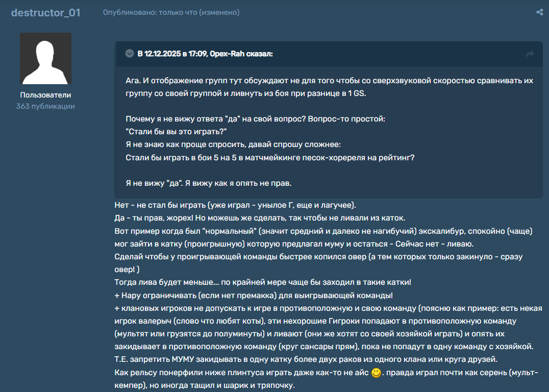Open the 'Орех-Rah сказал' quote header link

205,54
